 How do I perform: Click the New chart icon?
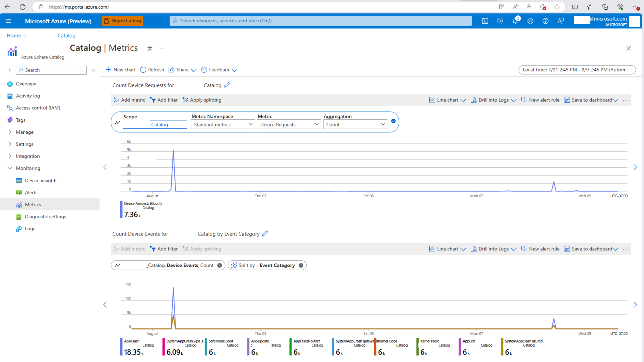(x=108, y=69)
